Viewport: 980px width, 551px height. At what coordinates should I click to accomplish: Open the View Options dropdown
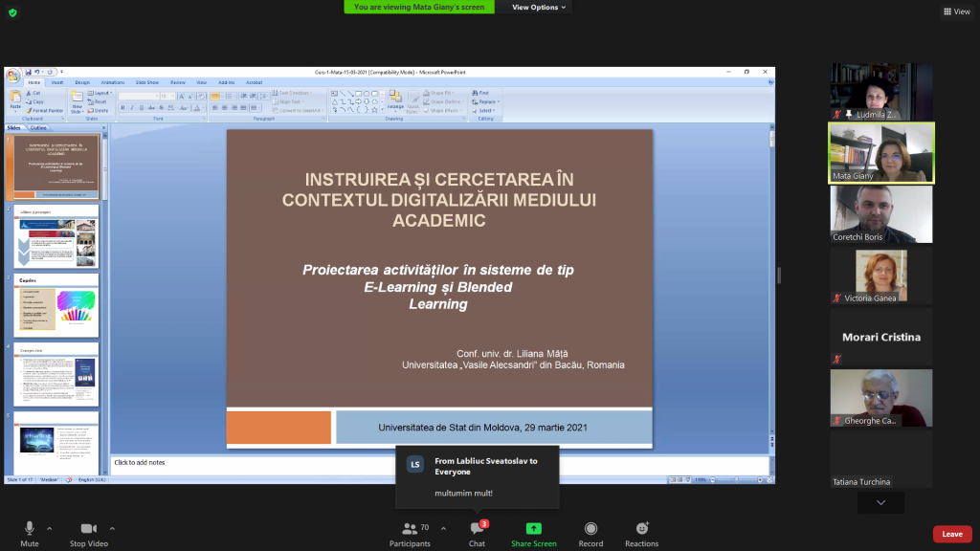click(539, 7)
